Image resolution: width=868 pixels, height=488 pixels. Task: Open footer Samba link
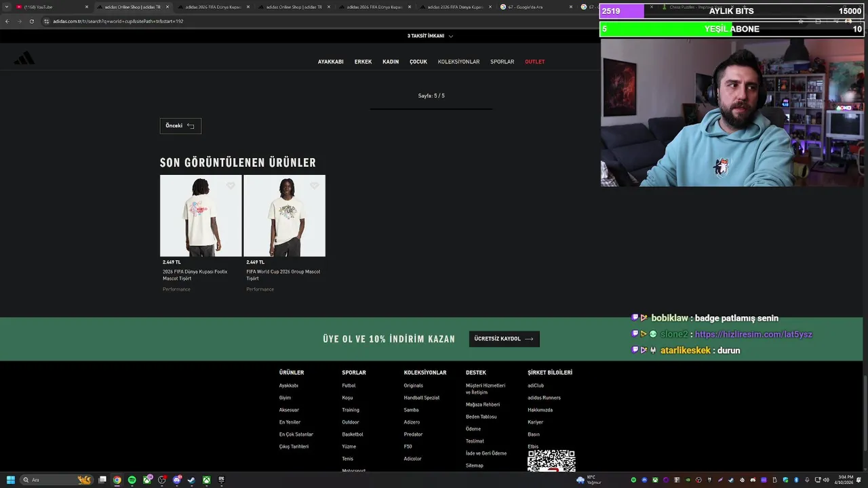(x=411, y=410)
